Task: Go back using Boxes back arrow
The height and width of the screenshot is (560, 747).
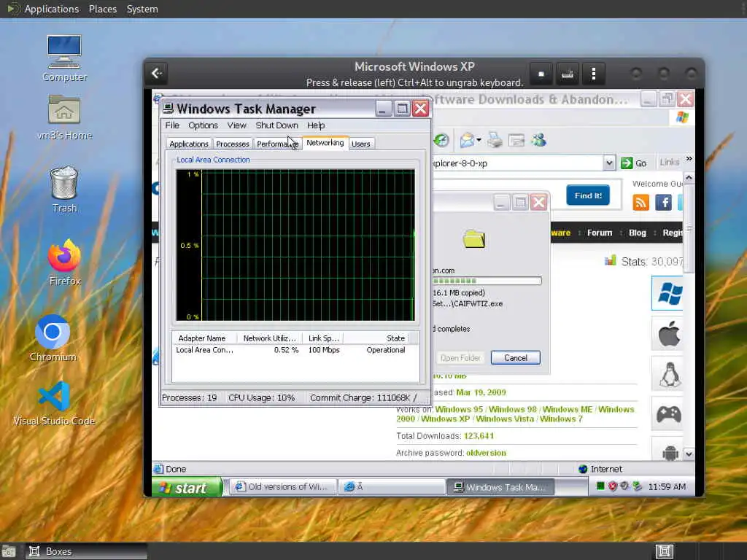Action: click(157, 74)
